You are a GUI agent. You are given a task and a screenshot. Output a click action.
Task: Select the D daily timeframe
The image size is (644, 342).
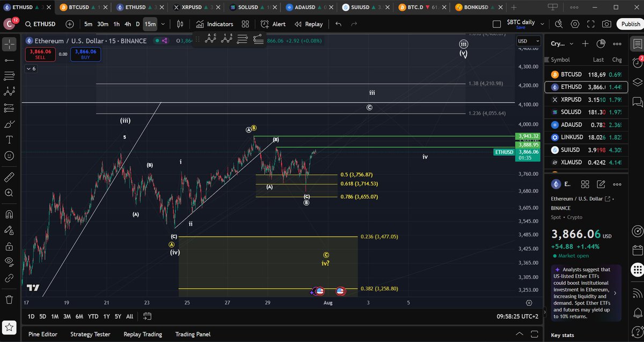tap(138, 24)
